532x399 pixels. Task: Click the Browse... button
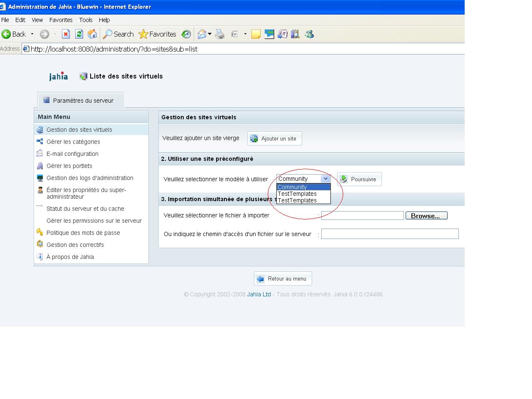click(426, 216)
